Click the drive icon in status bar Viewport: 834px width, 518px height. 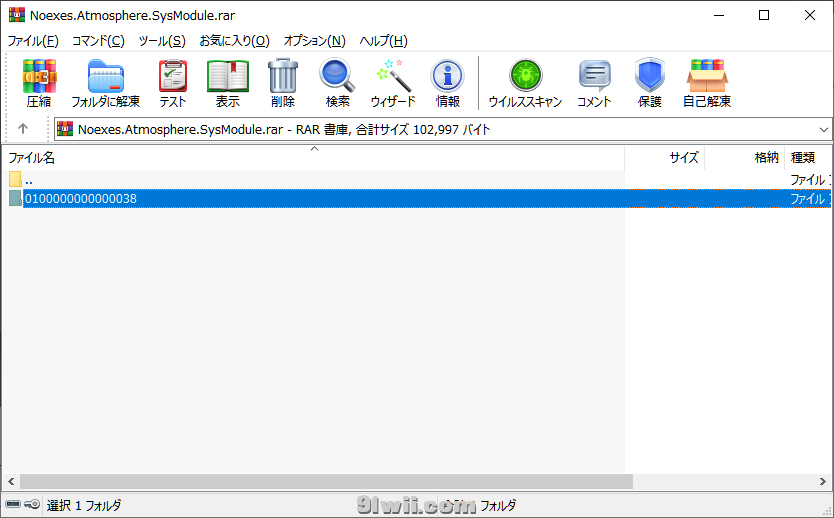tap(13, 504)
